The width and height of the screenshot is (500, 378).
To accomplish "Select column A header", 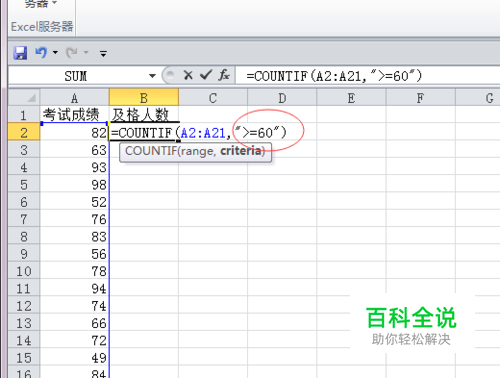I will pos(74,98).
